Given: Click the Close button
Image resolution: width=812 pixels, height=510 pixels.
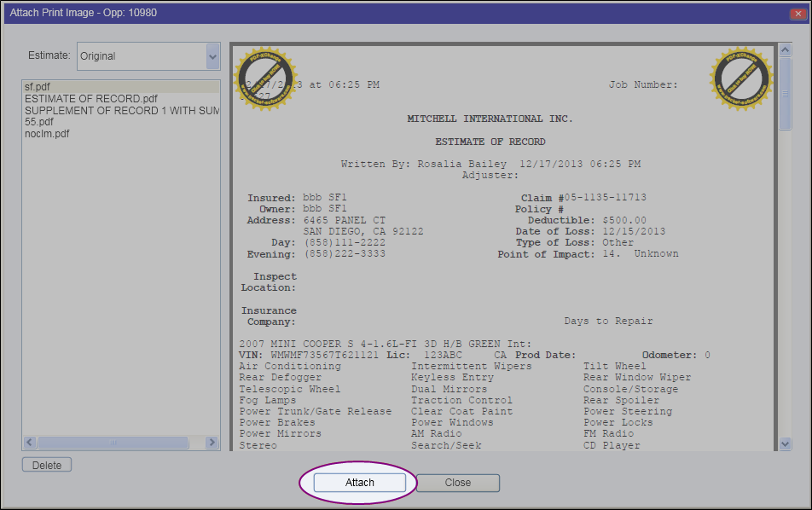Looking at the screenshot, I should pos(458,483).
